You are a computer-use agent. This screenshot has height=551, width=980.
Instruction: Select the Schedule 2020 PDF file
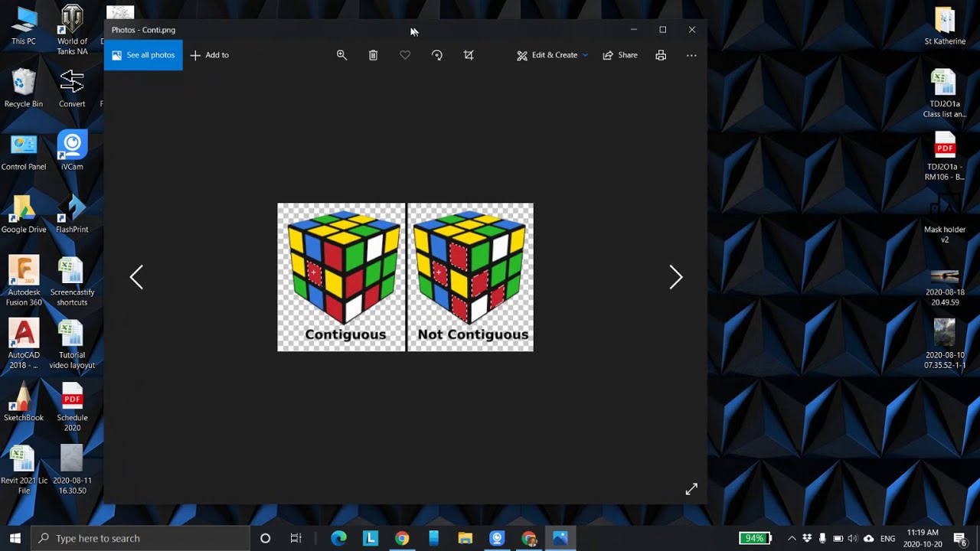(x=72, y=407)
